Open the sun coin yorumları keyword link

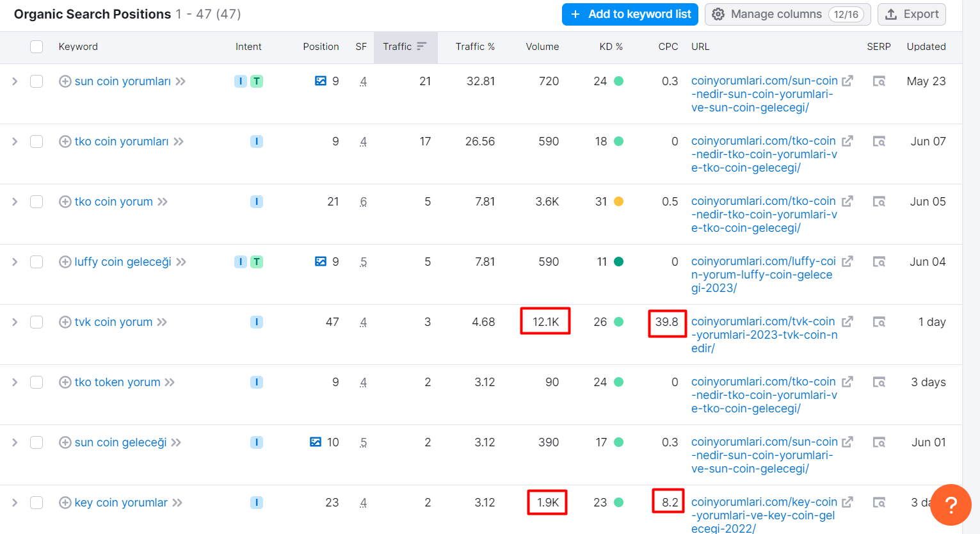[x=122, y=81]
